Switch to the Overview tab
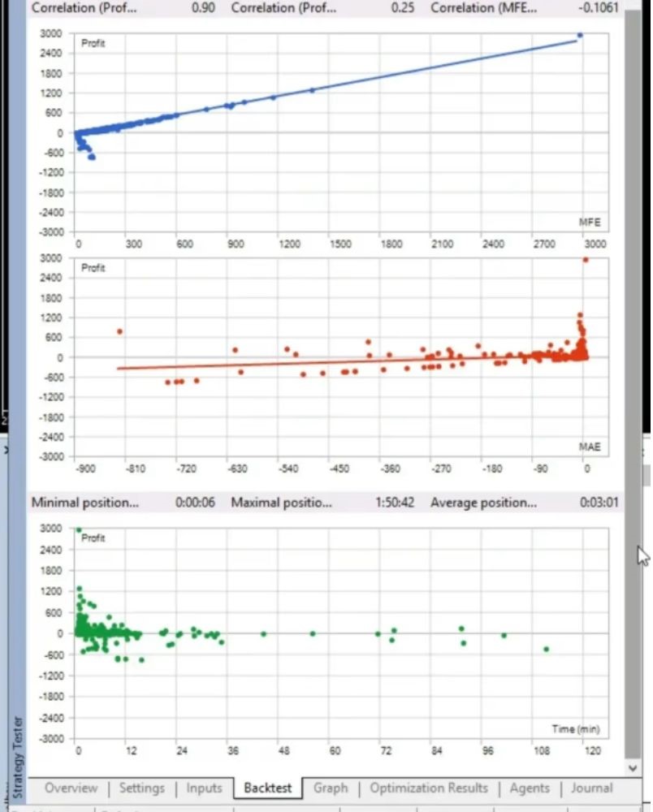Screen dimensions: 653x812 click(71, 788)
